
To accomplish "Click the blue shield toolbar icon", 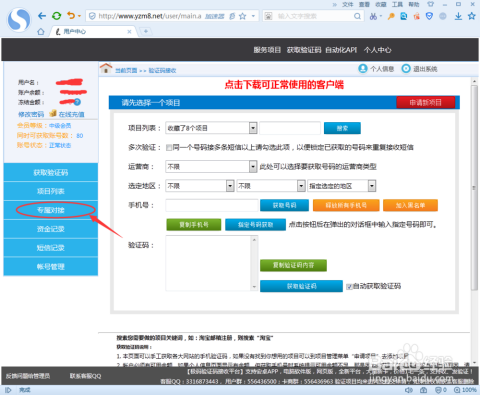I will click(429, 16).
